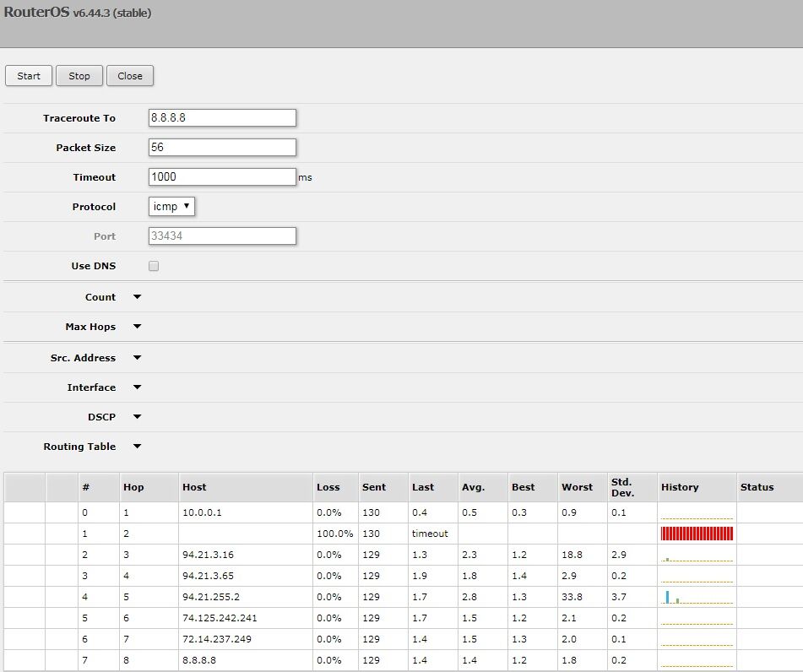
Task: Sort by the Std. Dev. column header
Action: click(632, 487)
